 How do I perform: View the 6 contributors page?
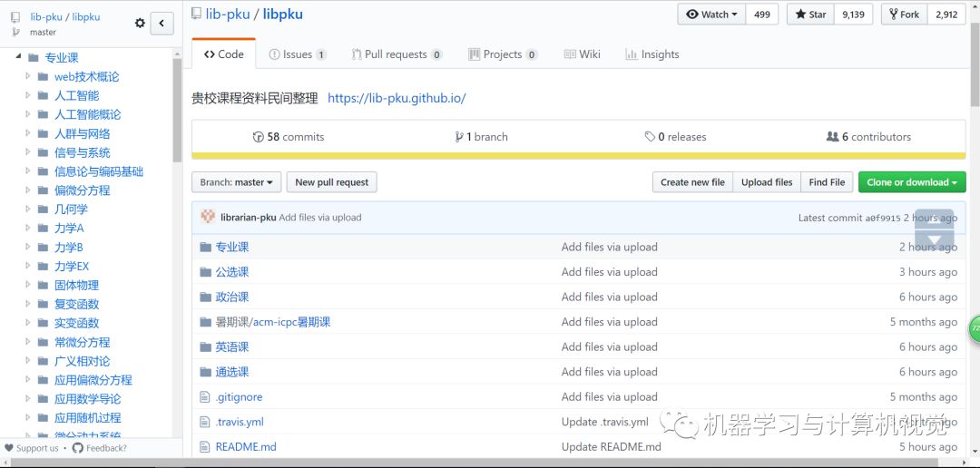click(868, 137)
